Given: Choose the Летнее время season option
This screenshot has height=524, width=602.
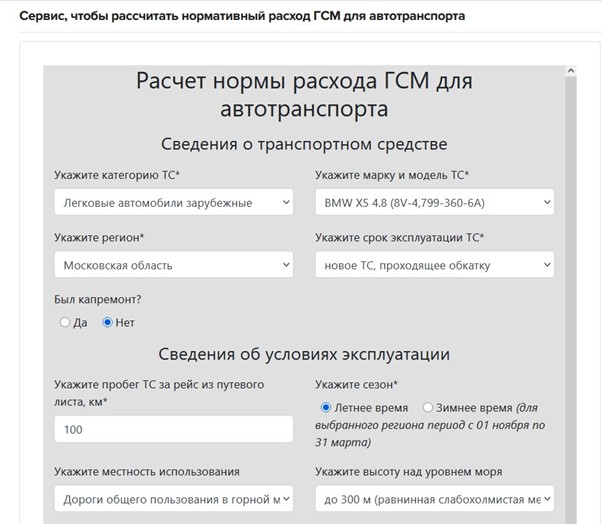Looking at the screenshot, I should [326, 408].
